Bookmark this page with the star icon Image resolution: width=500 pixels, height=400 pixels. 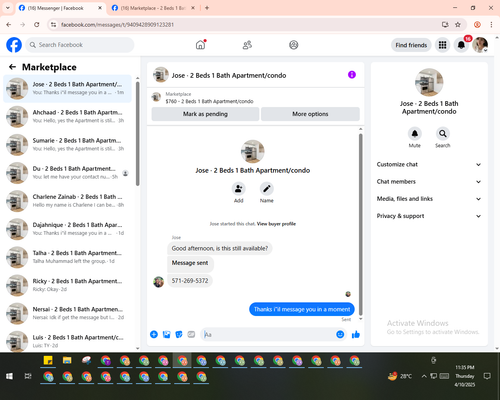coord(458,25)
